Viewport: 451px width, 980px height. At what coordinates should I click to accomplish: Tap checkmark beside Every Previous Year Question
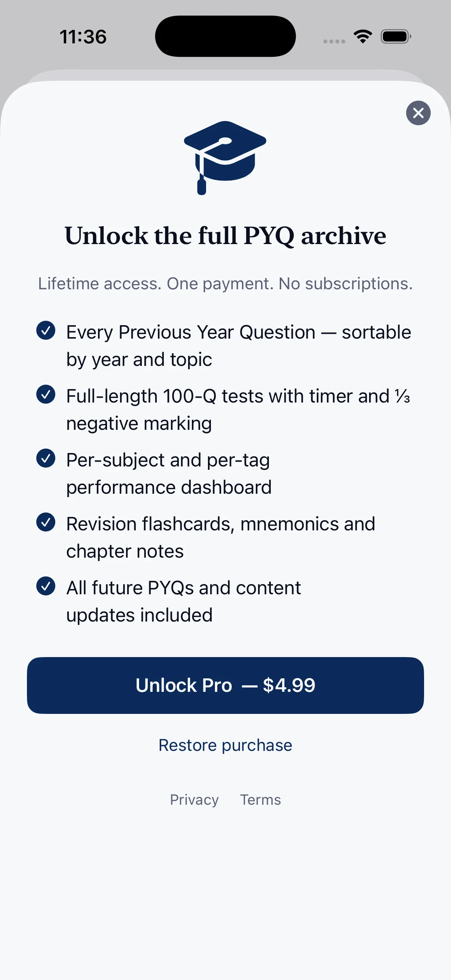tap(46, 330)
